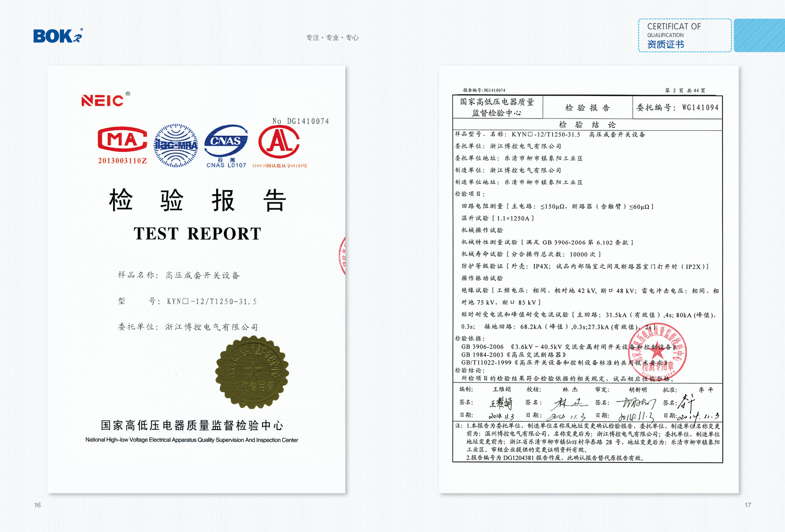
Task: Click the red CMA certification mark
Action: click(x=122, y=139)
